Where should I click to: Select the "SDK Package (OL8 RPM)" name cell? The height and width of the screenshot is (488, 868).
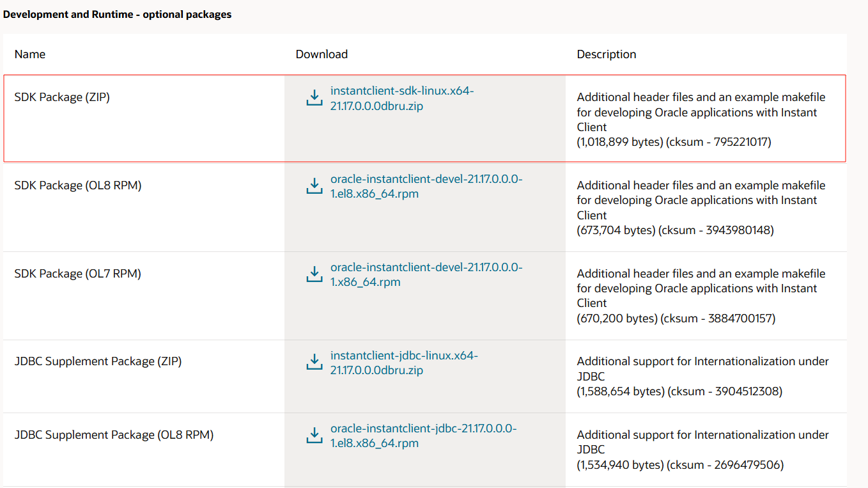[x=78, y=185]
